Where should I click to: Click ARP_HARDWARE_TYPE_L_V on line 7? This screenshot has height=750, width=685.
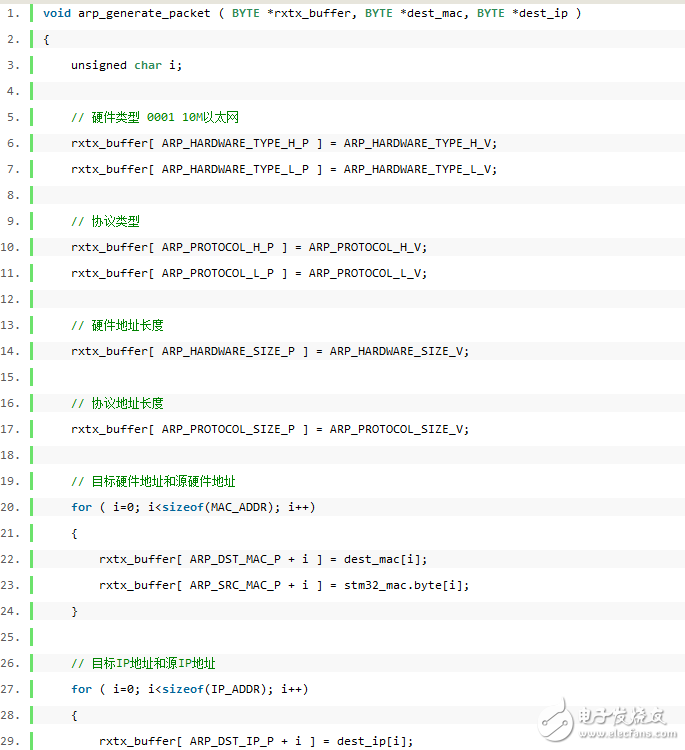coord(418,169)
